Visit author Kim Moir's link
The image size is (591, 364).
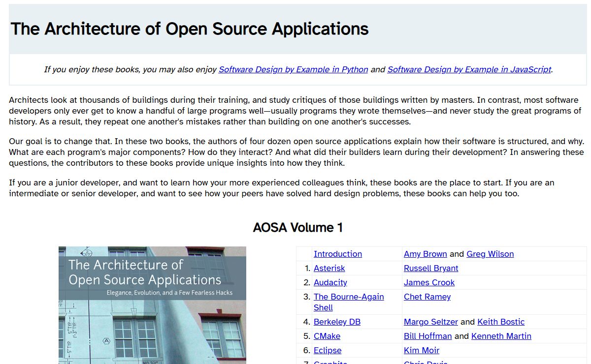point(422,350)
